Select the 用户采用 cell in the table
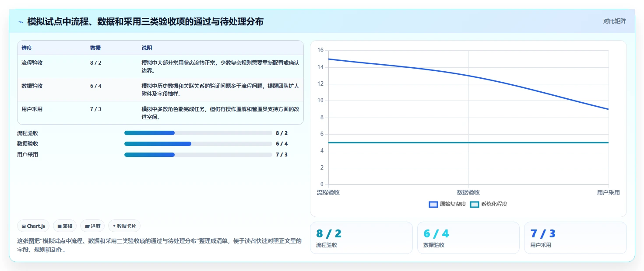Screen dimensions: 644x271 32,109
